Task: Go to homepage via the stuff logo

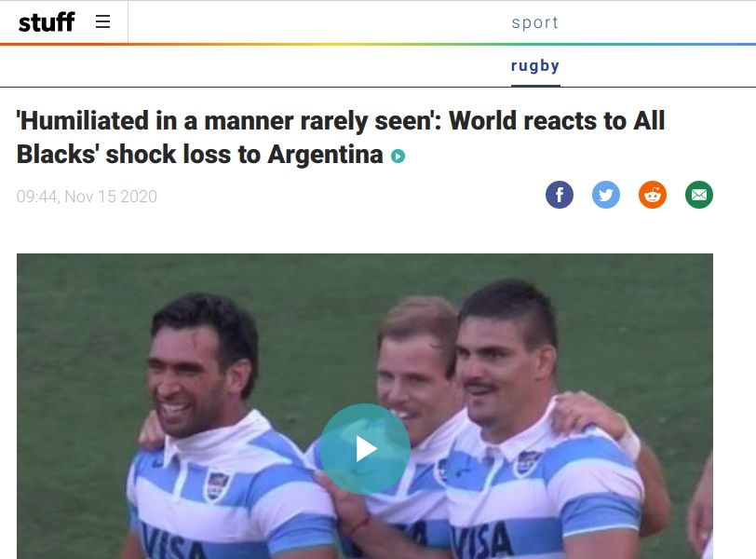Action: pyautogui.click(x=47, y=22)
